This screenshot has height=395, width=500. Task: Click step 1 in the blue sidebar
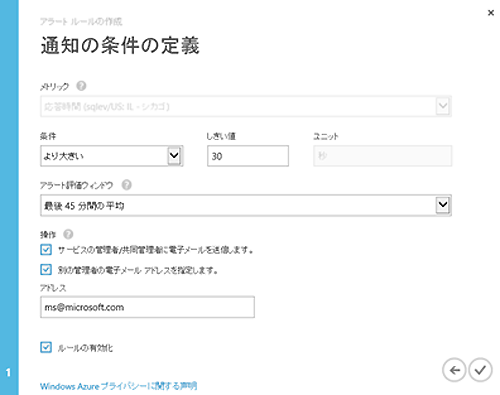[8, 372]
